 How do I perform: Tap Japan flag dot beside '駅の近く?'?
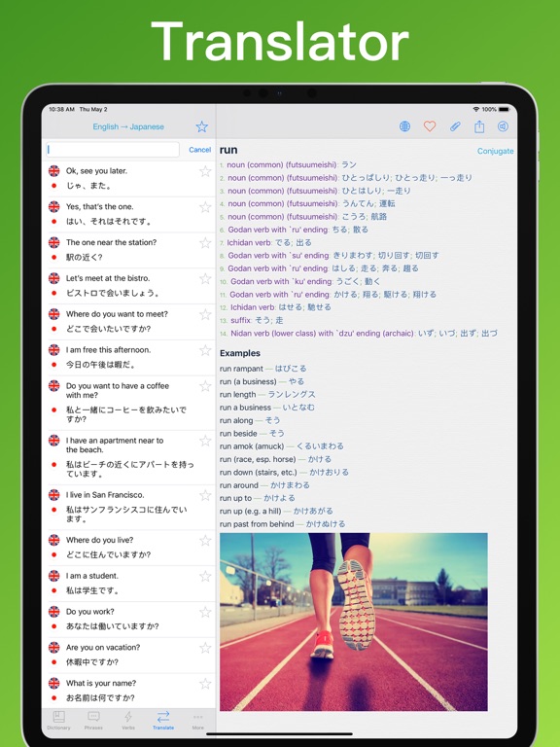(54, 257)
